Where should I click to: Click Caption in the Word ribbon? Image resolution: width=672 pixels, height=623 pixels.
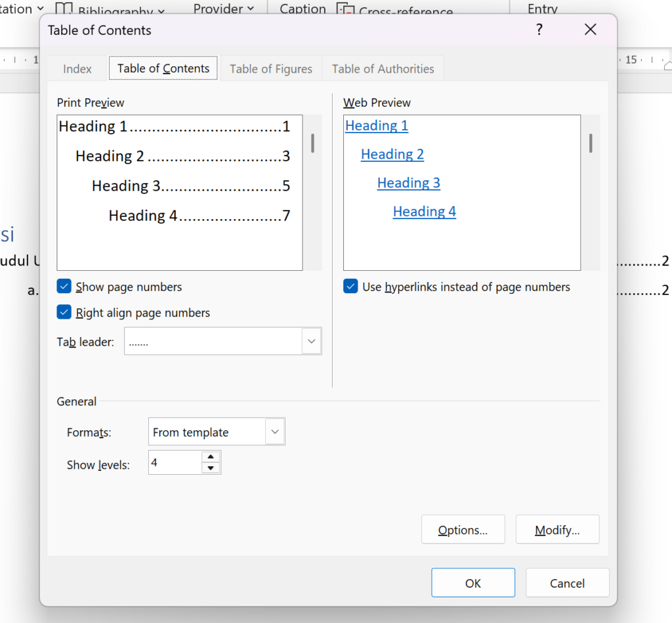pos(303,9)
